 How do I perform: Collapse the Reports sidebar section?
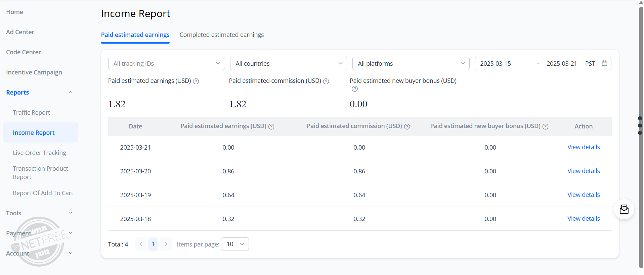(71, 92)
